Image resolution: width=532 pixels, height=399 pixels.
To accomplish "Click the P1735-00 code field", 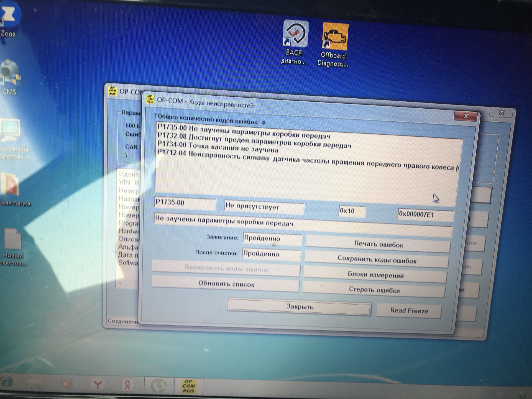I will (185, 203).
